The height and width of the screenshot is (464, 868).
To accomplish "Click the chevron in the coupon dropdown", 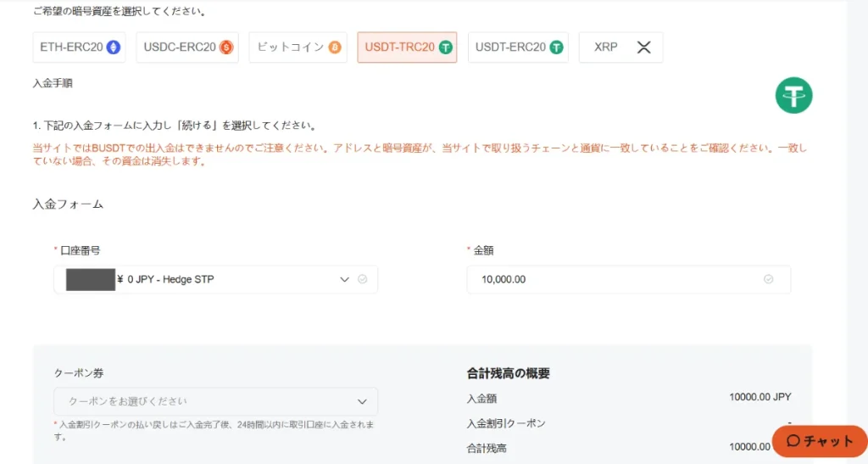I will 362,401.
